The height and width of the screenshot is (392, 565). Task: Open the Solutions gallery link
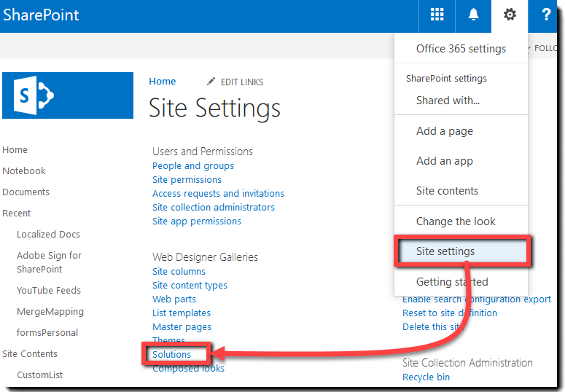[172, 355]
